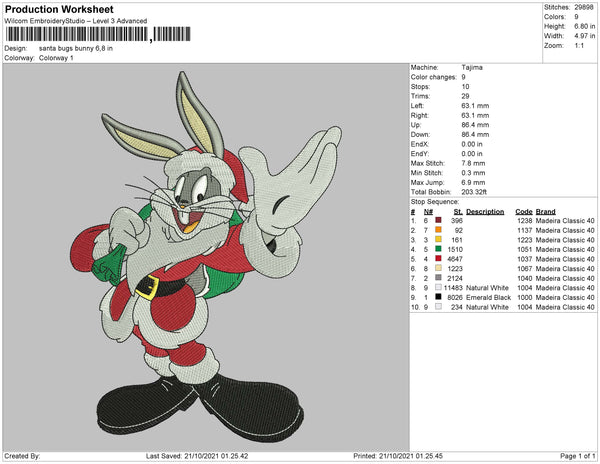Click the Left value '63.1 mm'
The image size is (600, 464).
tap(475, 106)
